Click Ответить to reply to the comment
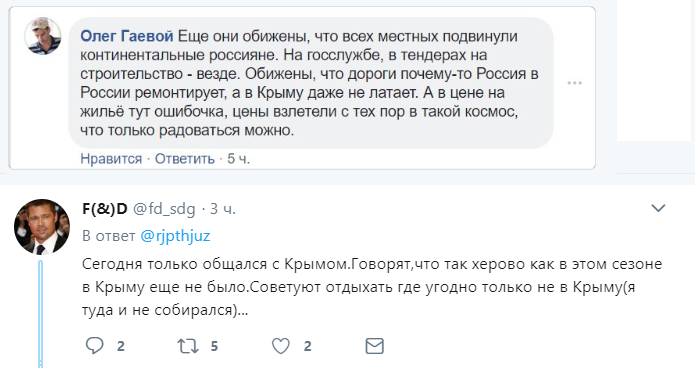 [x=185, y=159]
